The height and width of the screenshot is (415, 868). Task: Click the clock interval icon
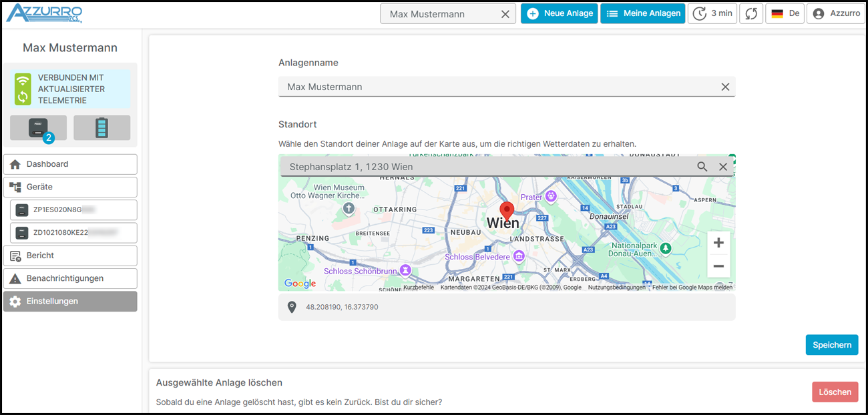(699, 13)
